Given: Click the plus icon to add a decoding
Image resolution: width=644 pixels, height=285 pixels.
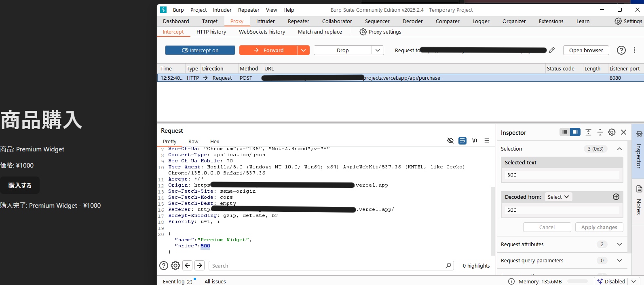Looking at the screenshot, I should coord(616,197).
